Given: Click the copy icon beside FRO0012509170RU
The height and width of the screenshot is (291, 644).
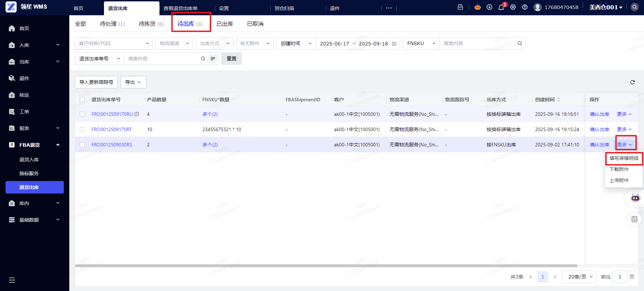Looking at the screenshot, I should [137, 114].
